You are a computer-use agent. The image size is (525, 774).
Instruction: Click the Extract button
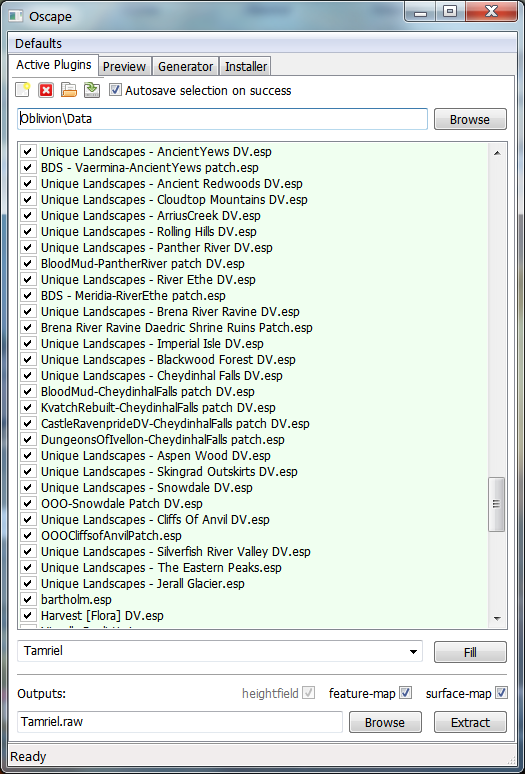pos(470,722)
